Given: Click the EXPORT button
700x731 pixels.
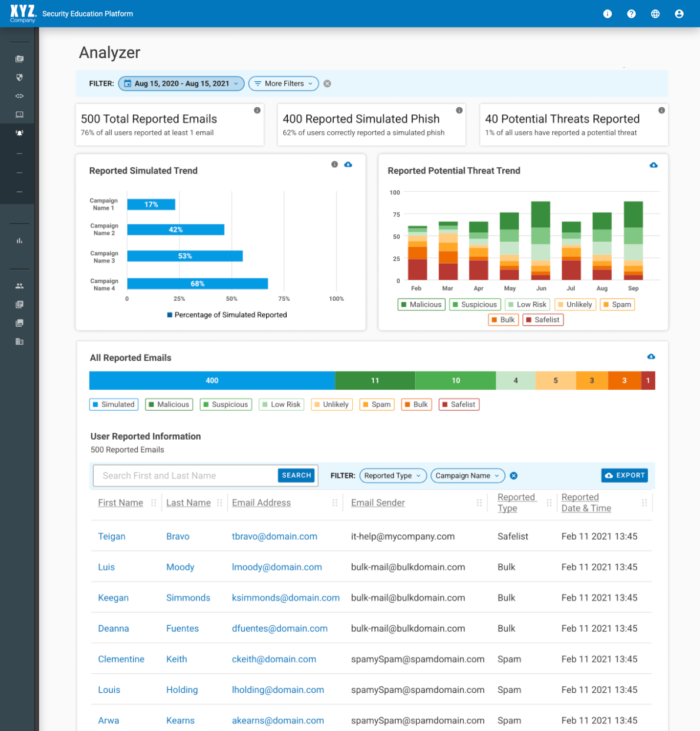Looking at the screenshot, I should point(625,476).
